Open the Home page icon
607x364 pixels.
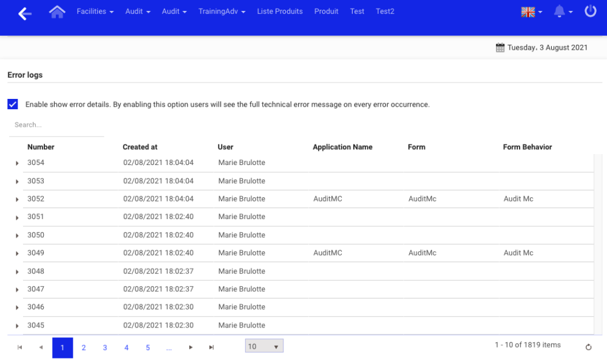tap(57, 12)
